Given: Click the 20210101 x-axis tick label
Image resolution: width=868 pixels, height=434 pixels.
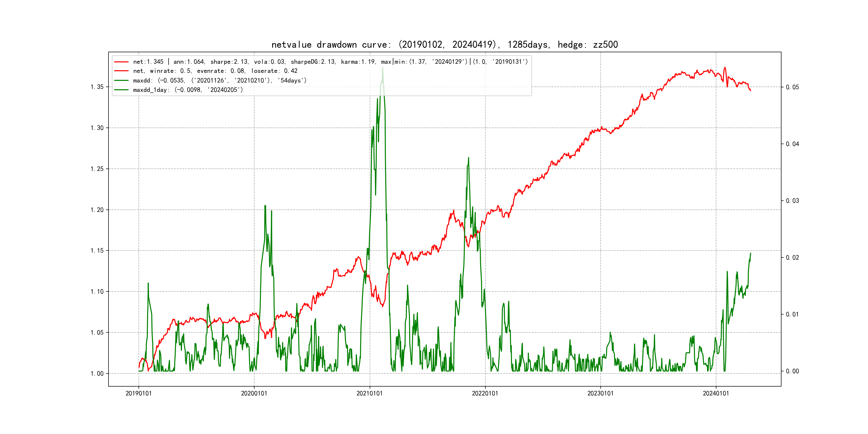Looking at the screenshot, I should click(x=370, y=393).
